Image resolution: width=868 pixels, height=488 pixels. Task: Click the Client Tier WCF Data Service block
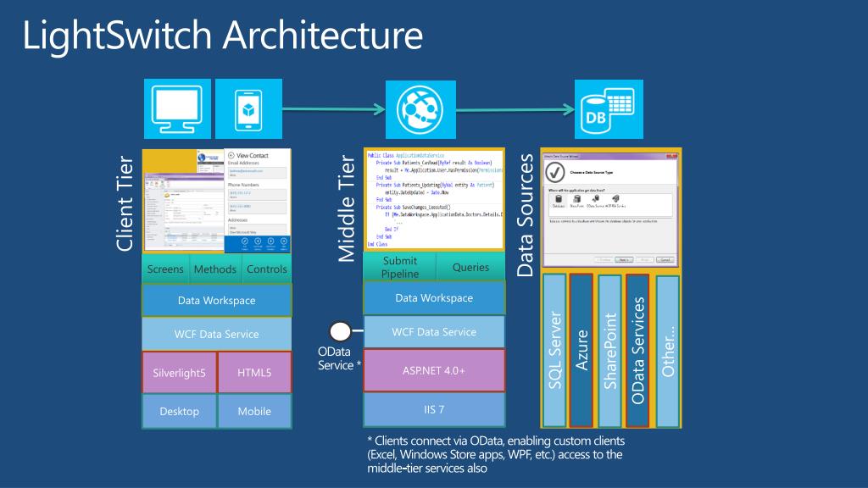tap(216, 334)
